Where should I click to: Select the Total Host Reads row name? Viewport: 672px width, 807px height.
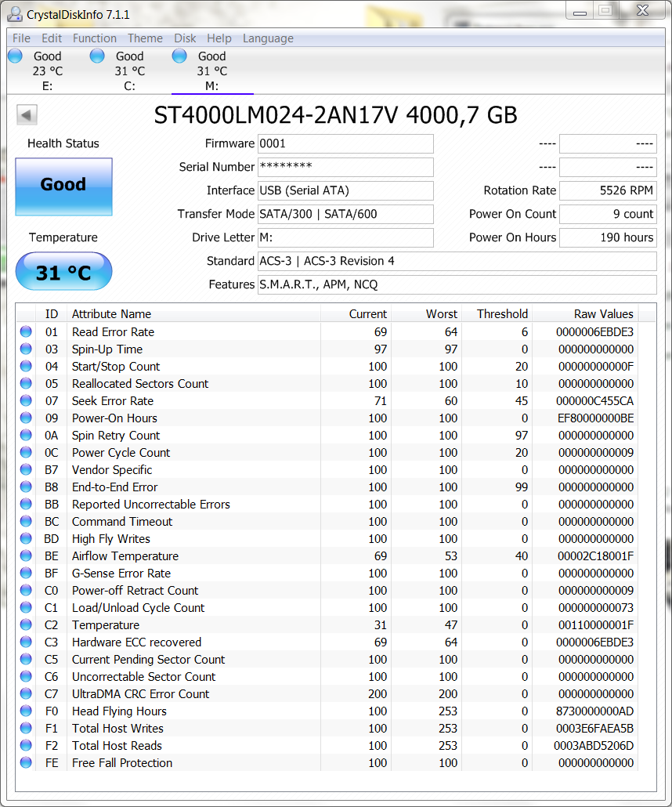click(x=117, y=745)
